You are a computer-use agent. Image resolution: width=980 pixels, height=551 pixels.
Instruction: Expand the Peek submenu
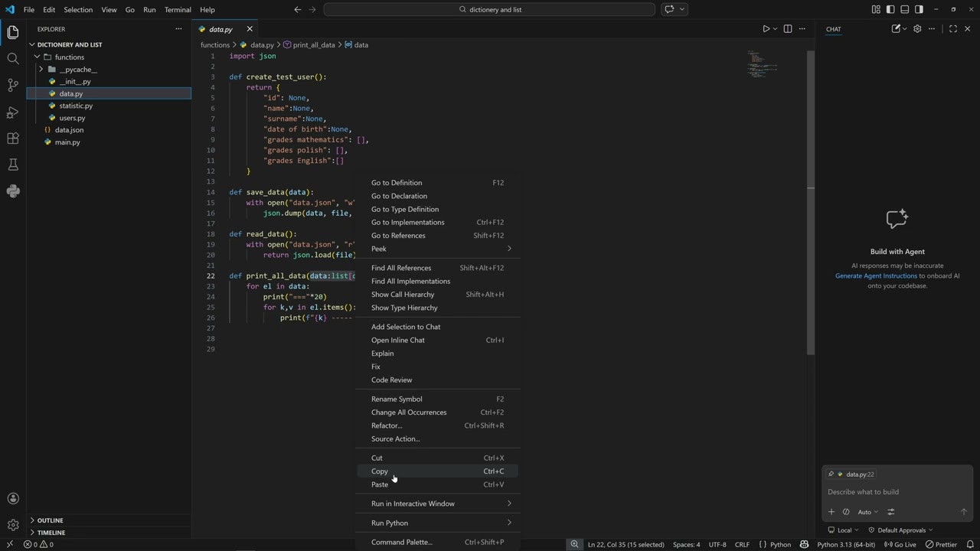point(439,249)
